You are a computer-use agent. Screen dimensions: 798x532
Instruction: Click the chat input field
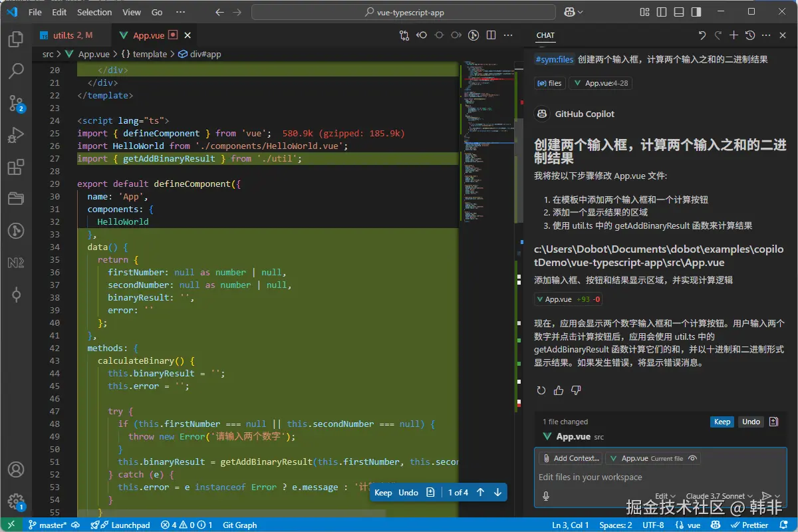pyautogui.click(x=658, y=477)
